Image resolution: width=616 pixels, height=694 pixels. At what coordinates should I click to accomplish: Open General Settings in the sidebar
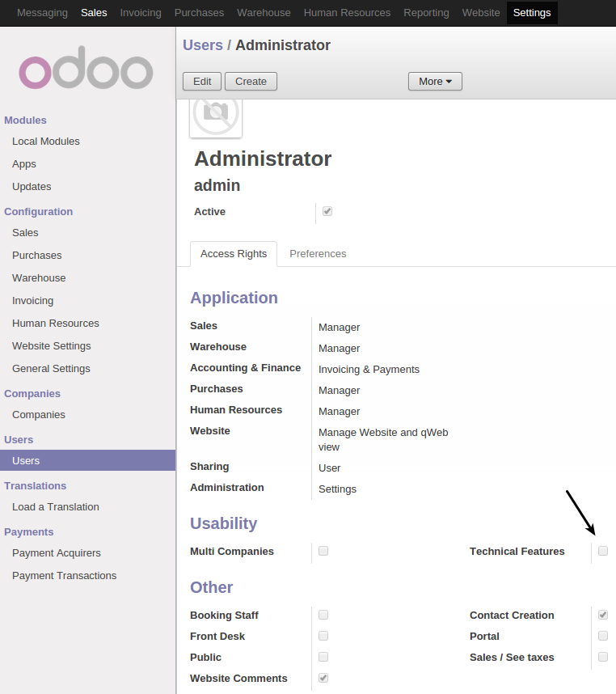pyautogui.click(x=51, y=368)
